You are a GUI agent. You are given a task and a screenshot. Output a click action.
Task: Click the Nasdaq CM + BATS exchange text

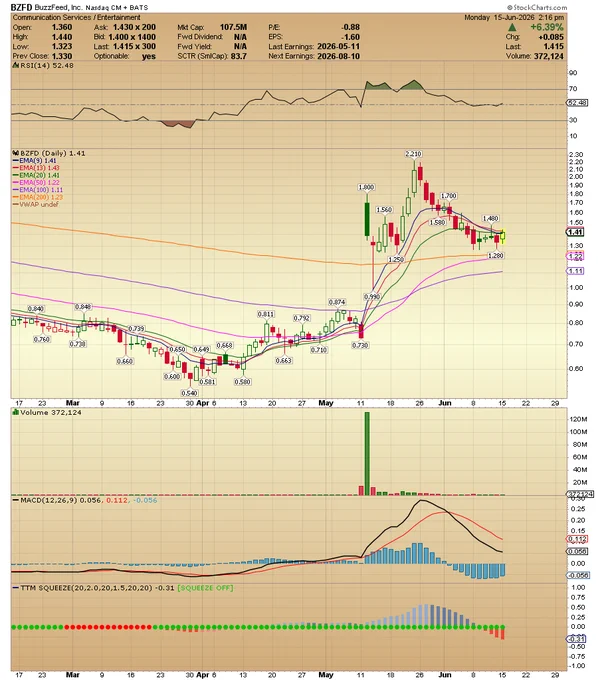(117, 8)
